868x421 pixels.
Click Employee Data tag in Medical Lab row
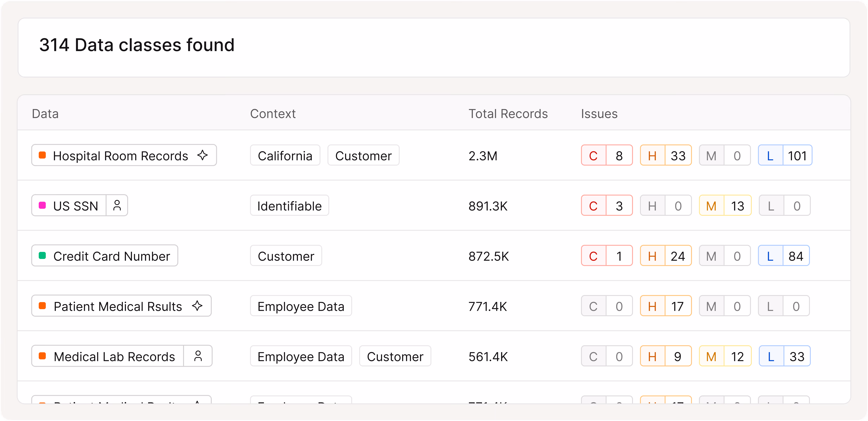pos(301,357)
